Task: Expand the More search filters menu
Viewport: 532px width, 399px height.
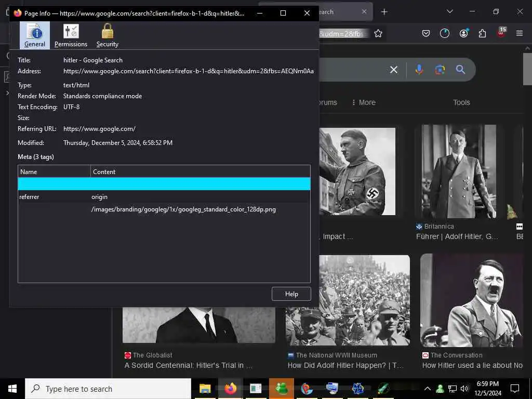Action: [x=364, y=102]
